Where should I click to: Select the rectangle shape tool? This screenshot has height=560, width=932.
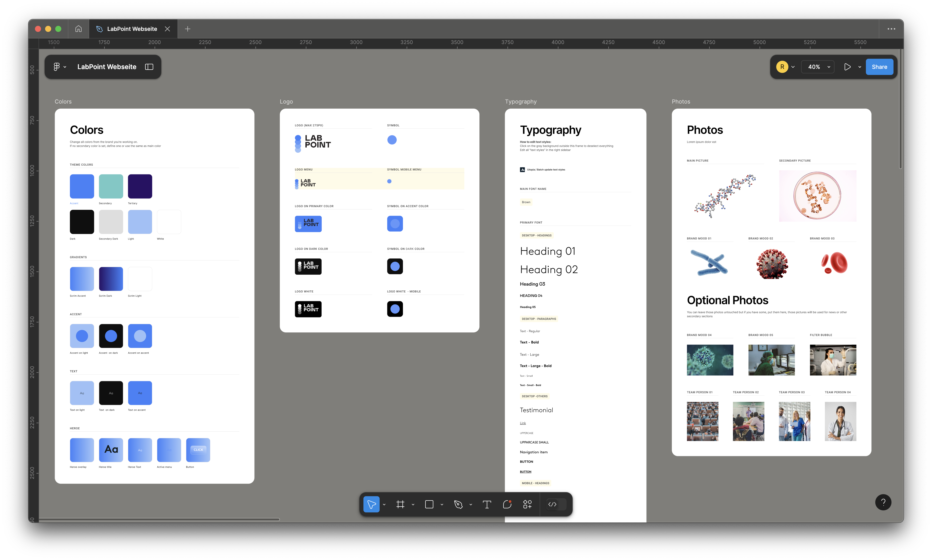click(429, 504)
